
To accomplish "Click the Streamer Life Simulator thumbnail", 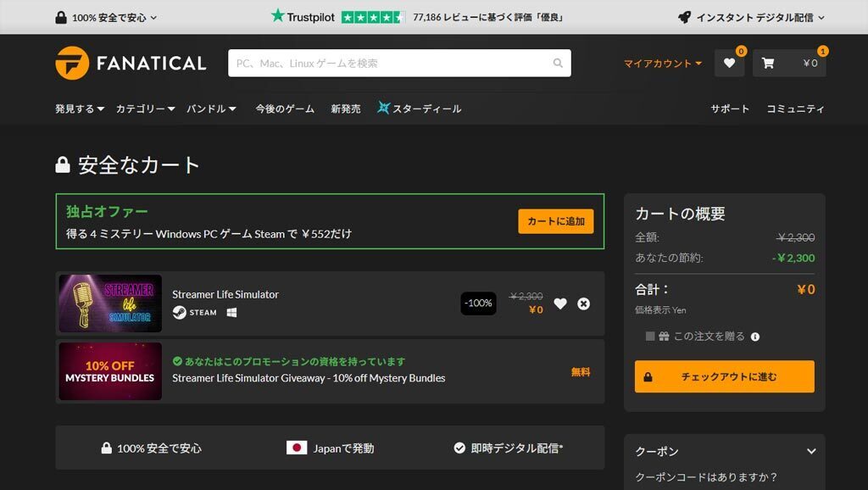I will click(110, 303).
